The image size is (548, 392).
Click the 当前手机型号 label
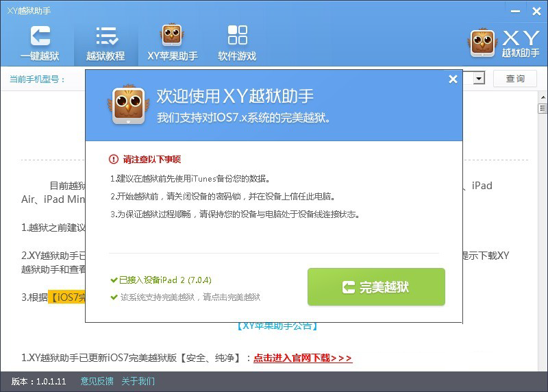coord(38,79)
